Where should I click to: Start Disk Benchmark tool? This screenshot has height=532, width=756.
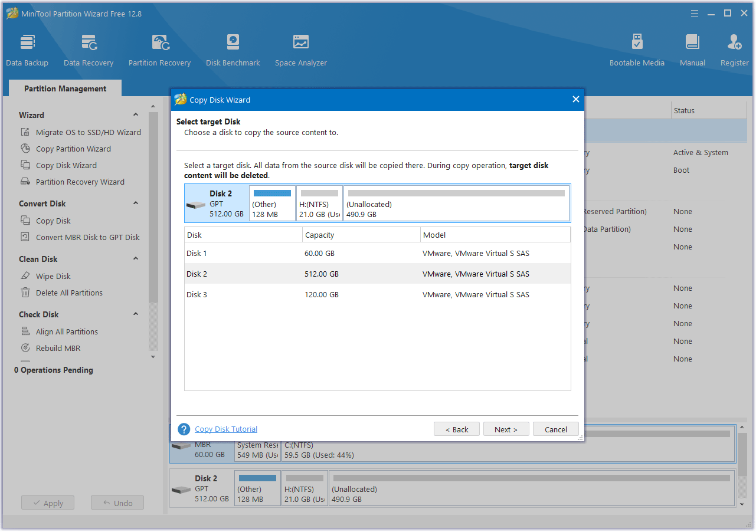pos(233,51)
